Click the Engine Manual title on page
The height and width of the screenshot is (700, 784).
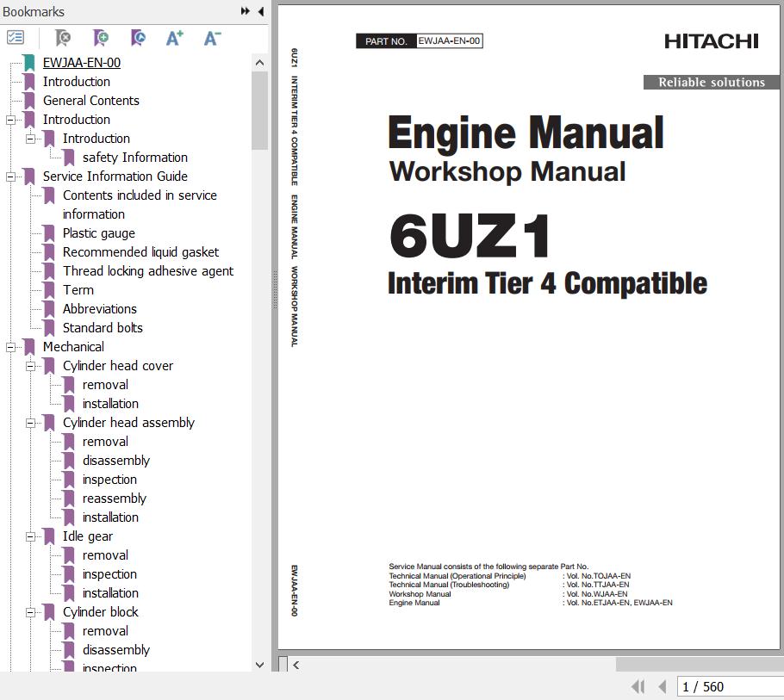coord(526,133)
